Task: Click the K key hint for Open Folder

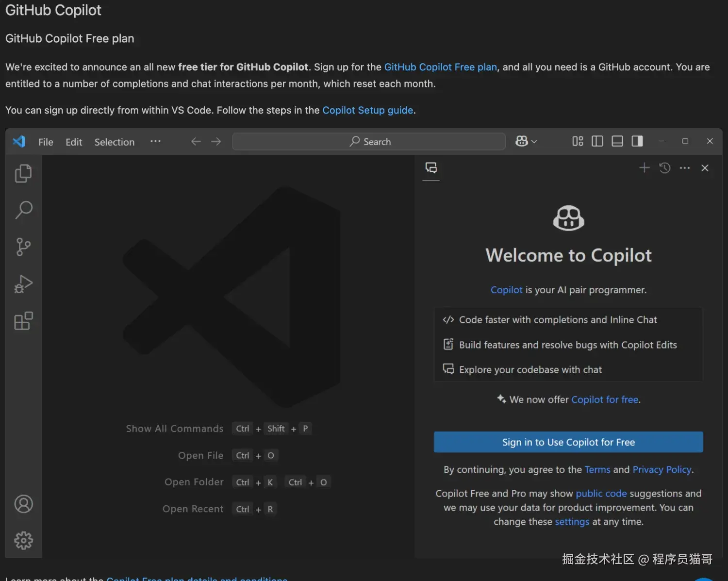Action: coord(270,482)
